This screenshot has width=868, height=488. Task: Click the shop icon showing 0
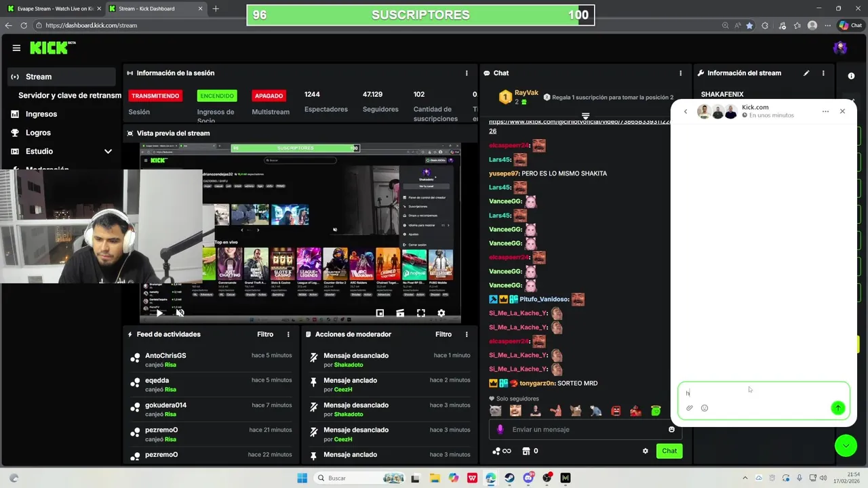coord(530,451)
